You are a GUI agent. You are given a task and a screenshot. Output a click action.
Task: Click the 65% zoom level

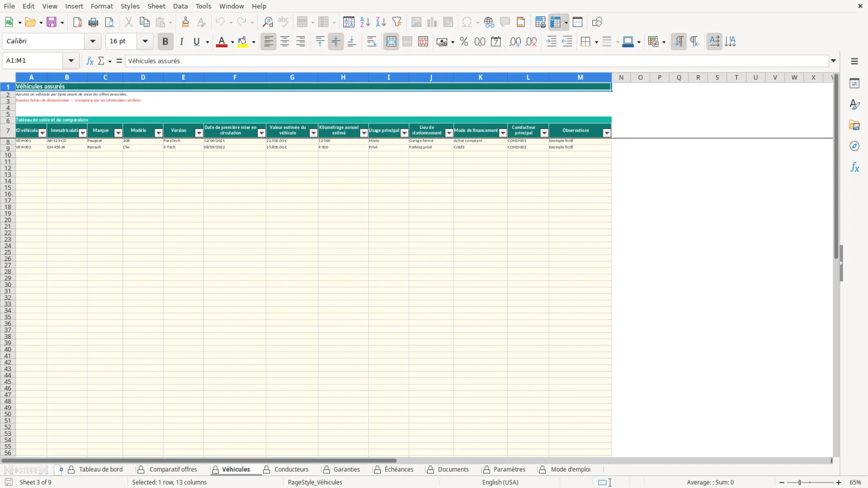pyautogui.click(x=856, y=483)
